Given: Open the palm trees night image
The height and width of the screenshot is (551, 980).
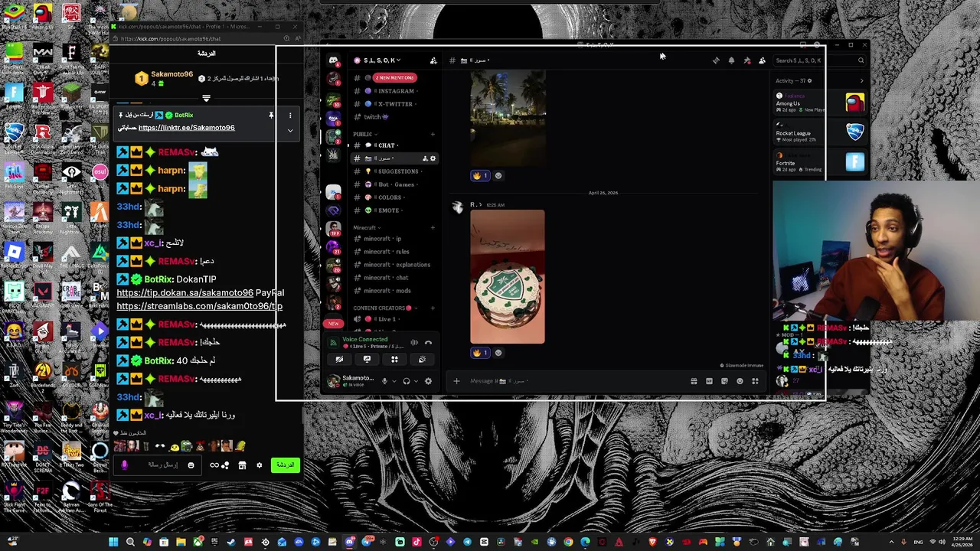Looking at the screenshot, I should coord(508,118).
